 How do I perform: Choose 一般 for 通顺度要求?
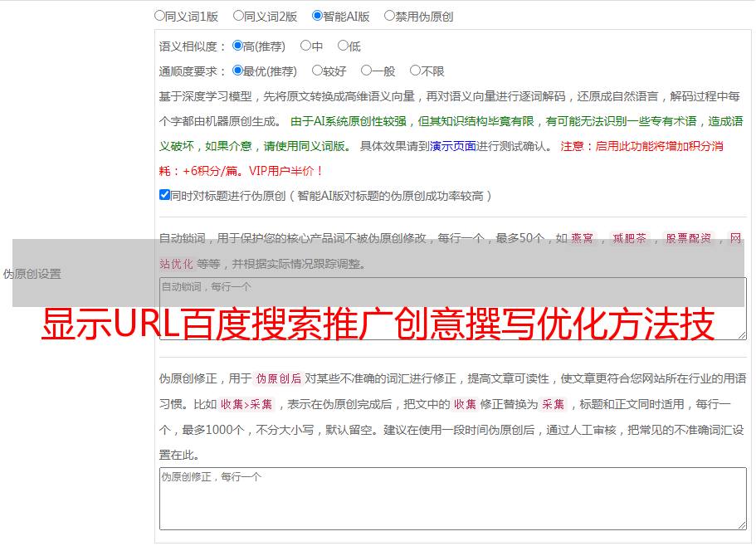pos(367,71)
